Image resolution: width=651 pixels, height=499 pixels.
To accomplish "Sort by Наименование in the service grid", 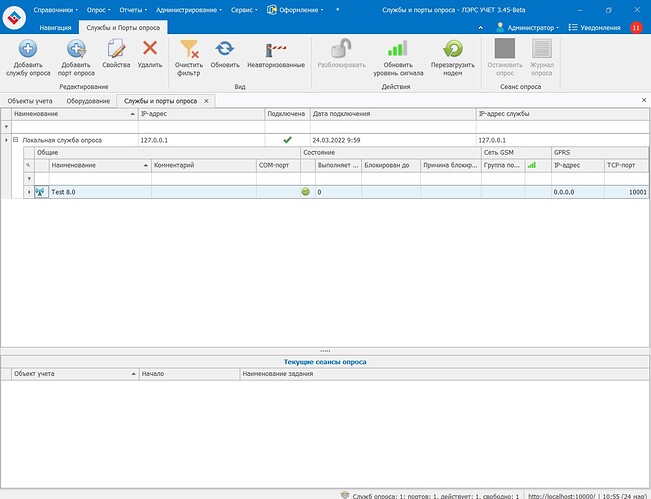I will (x=75, y=114).
